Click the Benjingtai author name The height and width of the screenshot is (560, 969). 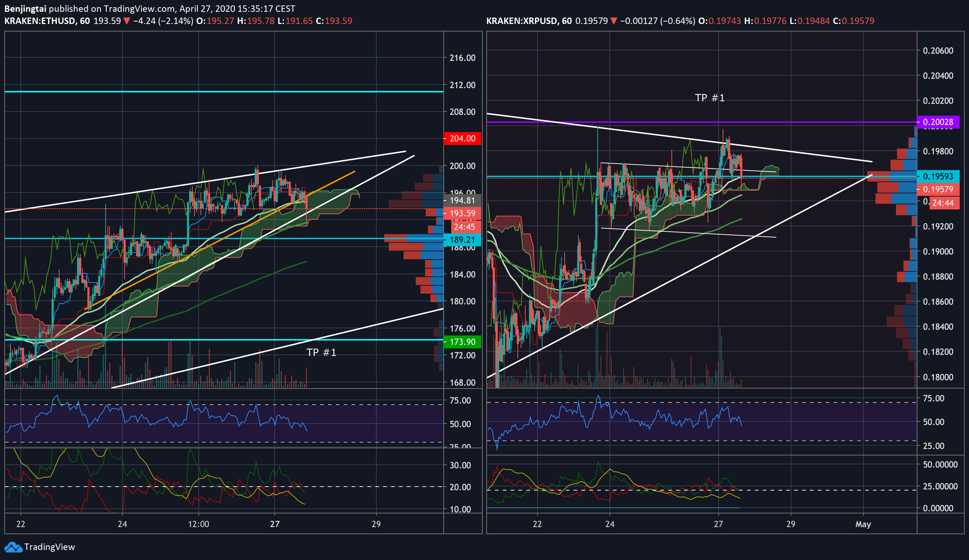25,9
